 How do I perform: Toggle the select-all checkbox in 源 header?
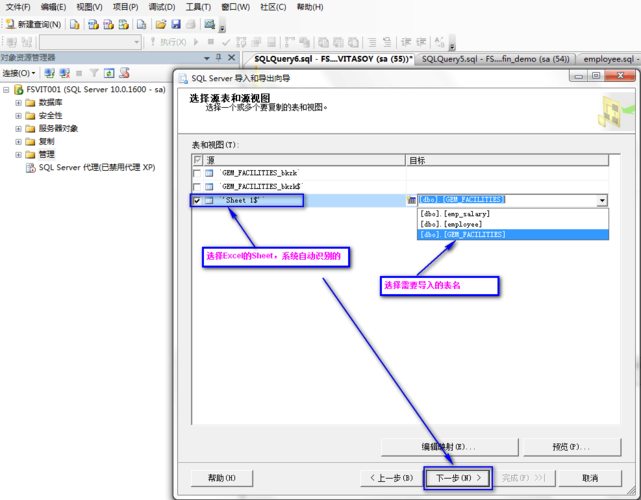point(197,160)
